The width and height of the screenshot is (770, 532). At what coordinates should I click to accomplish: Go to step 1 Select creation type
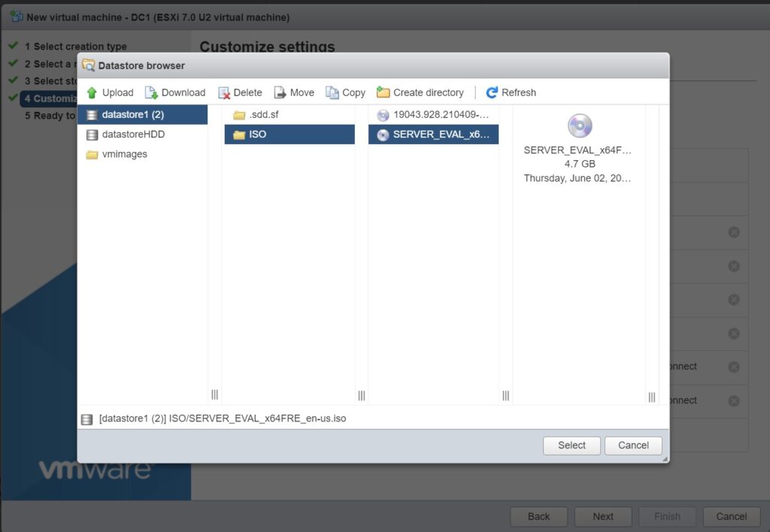[76, 47]
